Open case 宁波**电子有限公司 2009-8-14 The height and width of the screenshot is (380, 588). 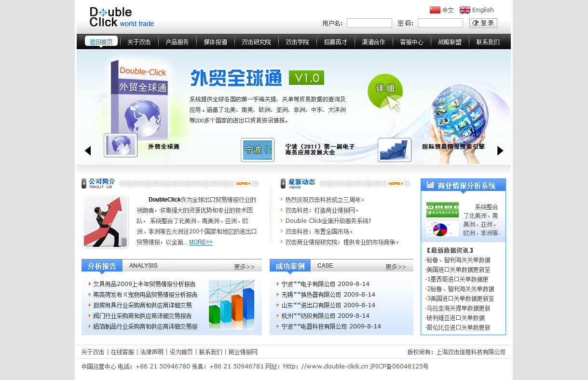[325, 284]
